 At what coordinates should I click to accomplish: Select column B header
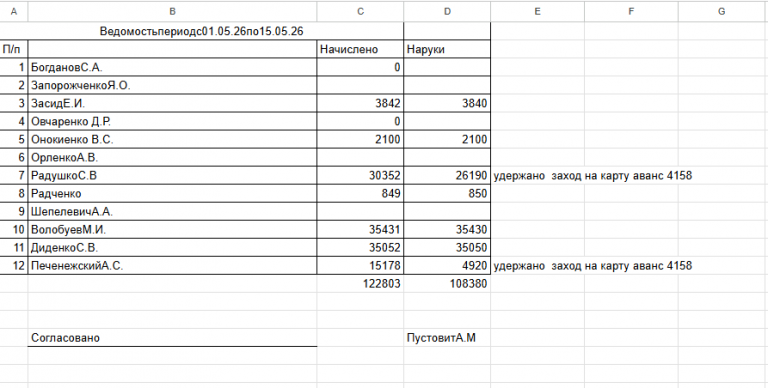[172, 11]
